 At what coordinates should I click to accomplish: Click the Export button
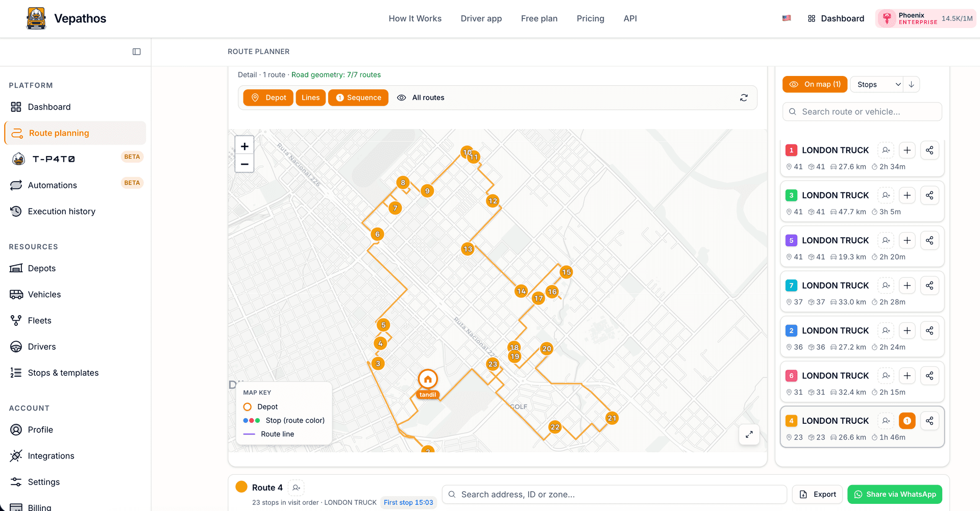pos(818,494)
